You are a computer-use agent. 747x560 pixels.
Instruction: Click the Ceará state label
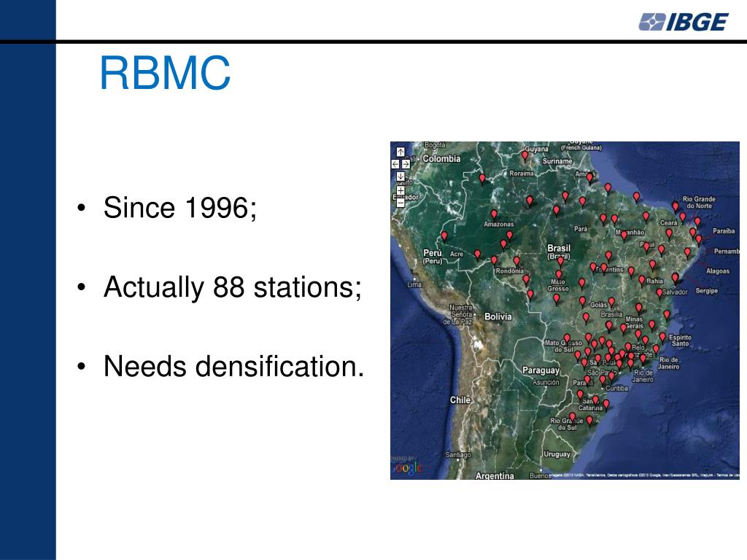pyautogui.click(x=668, y=223)
